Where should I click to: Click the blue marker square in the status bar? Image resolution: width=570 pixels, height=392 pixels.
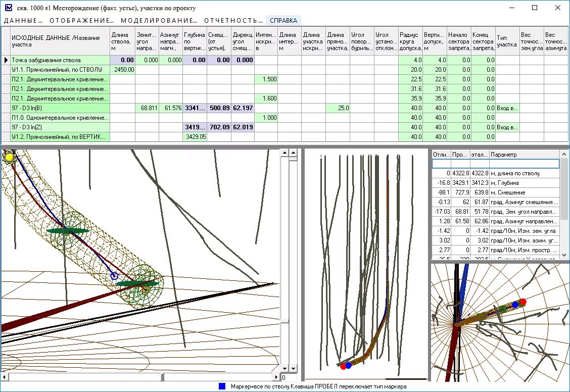(x=222, y=386)
